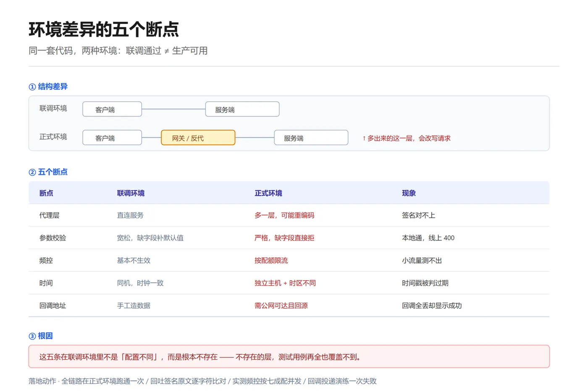Viewport: 588px width, 391px height.
Task: Click the 客户端 box in the 正式环境 diagram row
Action: pos(112,138)
